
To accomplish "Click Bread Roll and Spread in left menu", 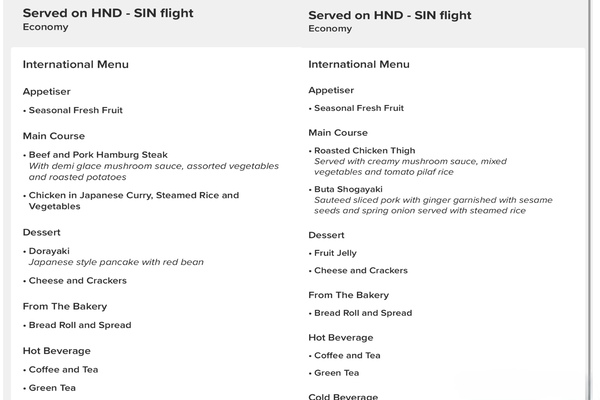I will point(80,325).
